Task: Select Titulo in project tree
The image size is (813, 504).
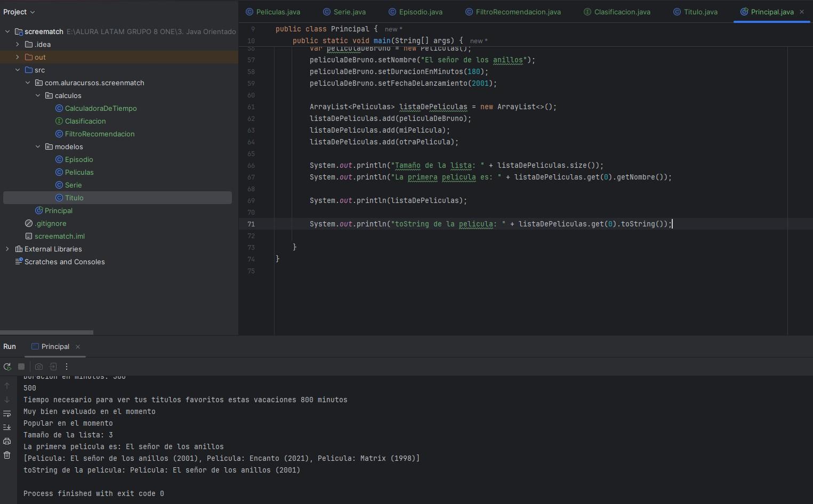Action: [74, 198]
